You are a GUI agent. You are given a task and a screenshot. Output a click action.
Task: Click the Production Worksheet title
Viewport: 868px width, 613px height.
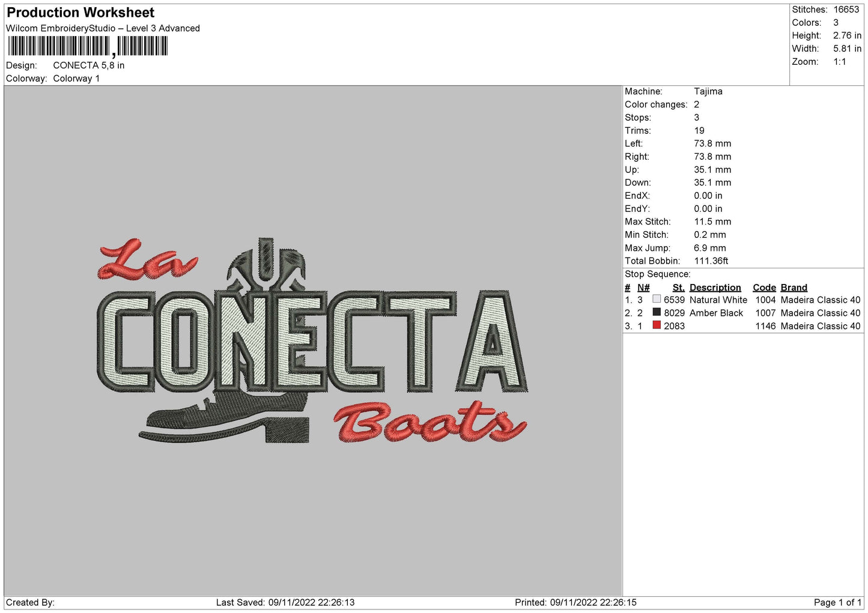coord(80,13)
